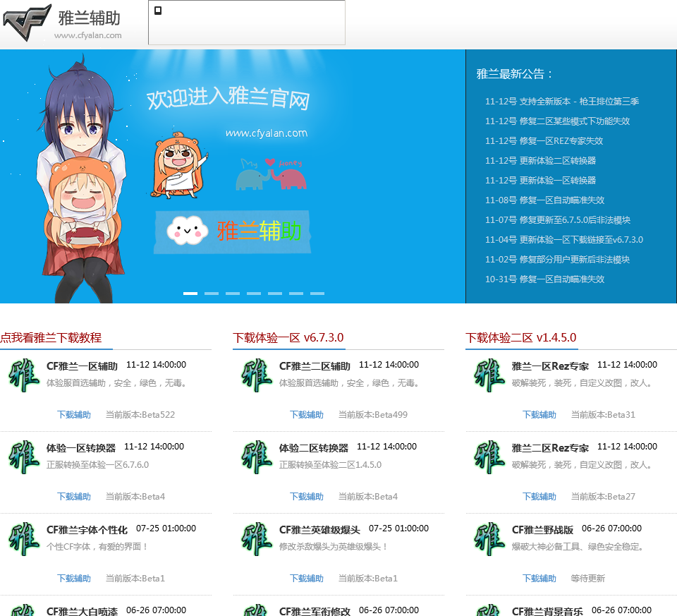Click 下载辅助 for 体验二区转换器

307,497
